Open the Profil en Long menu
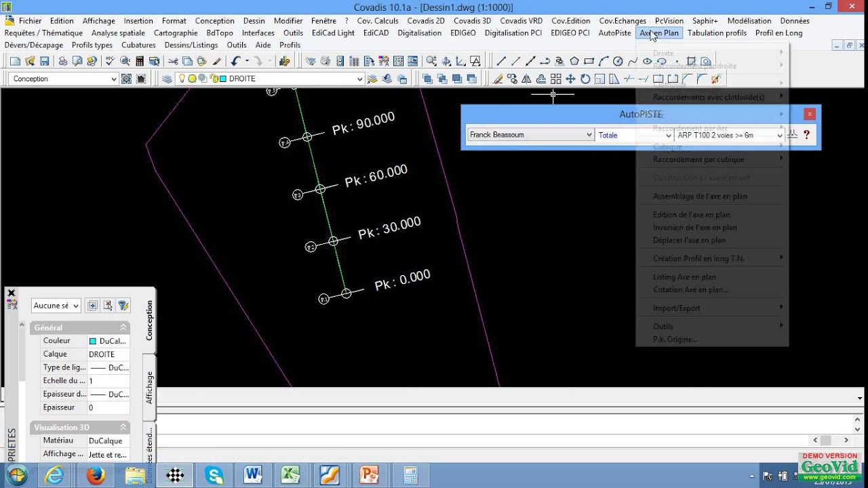 778,33
